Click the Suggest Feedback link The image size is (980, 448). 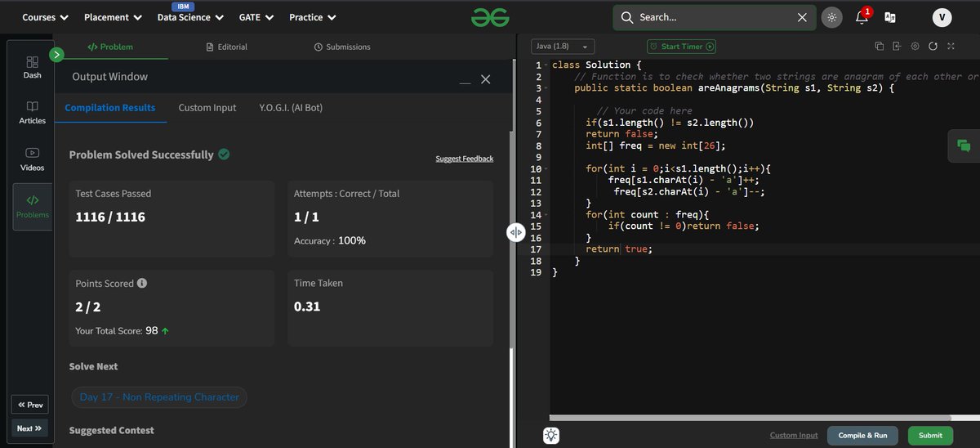pos(465,159)
